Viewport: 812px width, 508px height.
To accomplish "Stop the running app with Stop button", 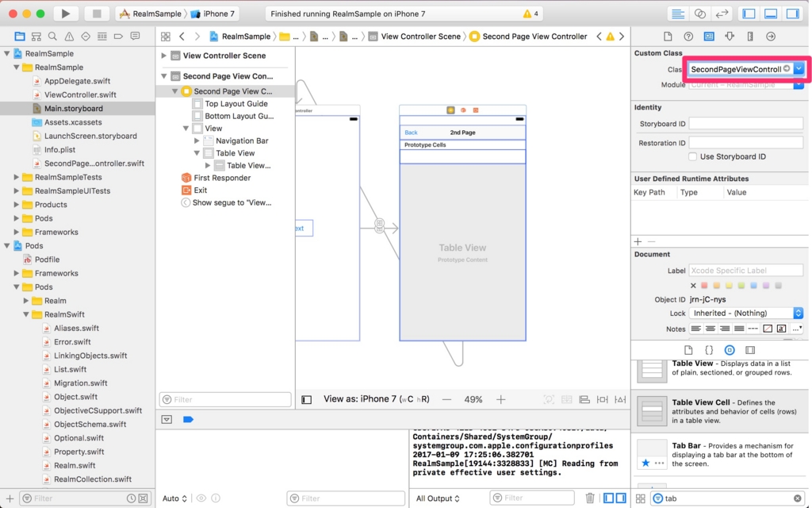I will coord(96,14).
